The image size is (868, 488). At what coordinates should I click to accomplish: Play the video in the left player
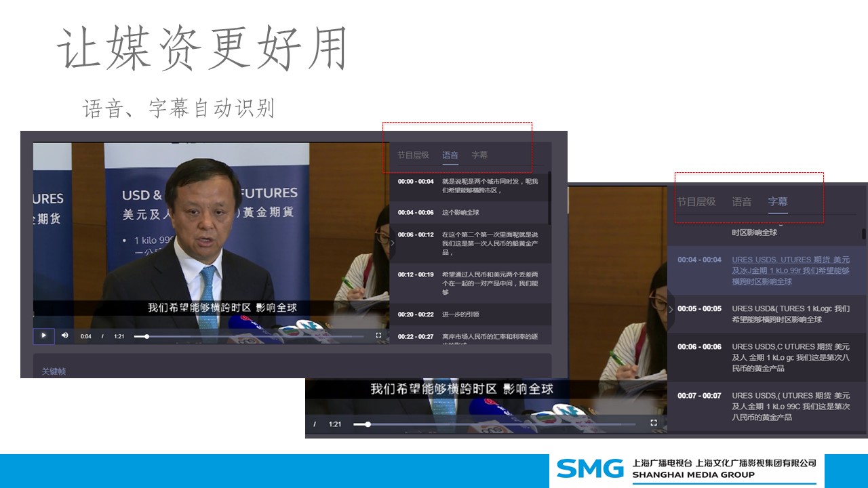click(43, 335)
